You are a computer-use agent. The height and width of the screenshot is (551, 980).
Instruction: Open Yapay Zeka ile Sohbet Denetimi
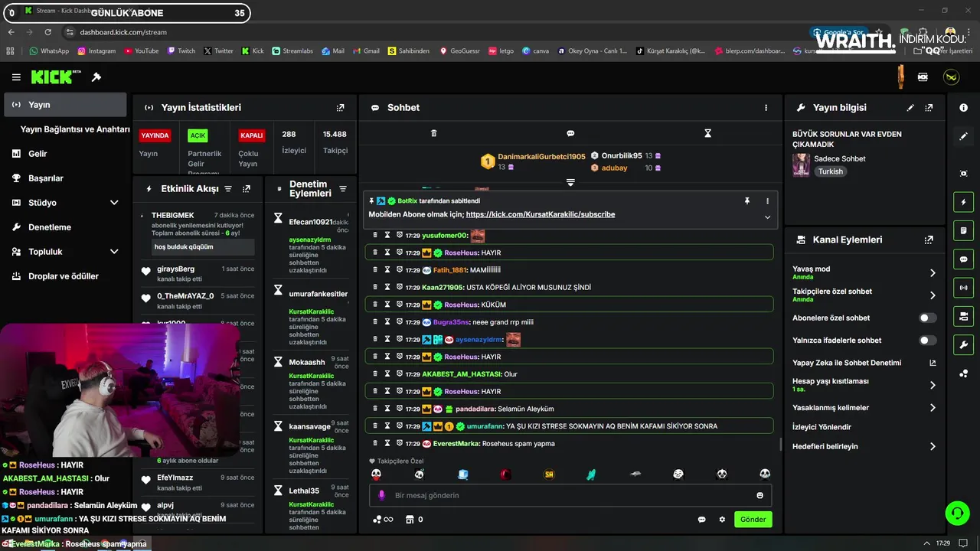(x=864, y=363)
